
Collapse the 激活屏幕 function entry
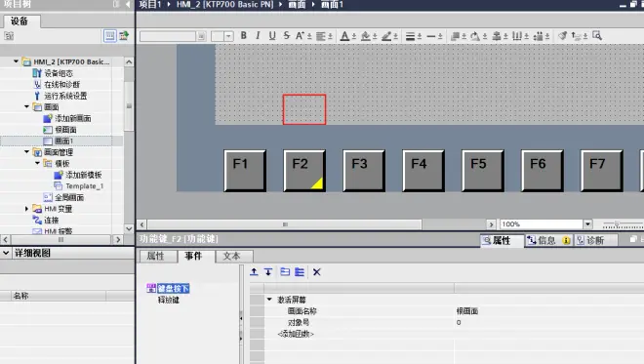(269, 300)
